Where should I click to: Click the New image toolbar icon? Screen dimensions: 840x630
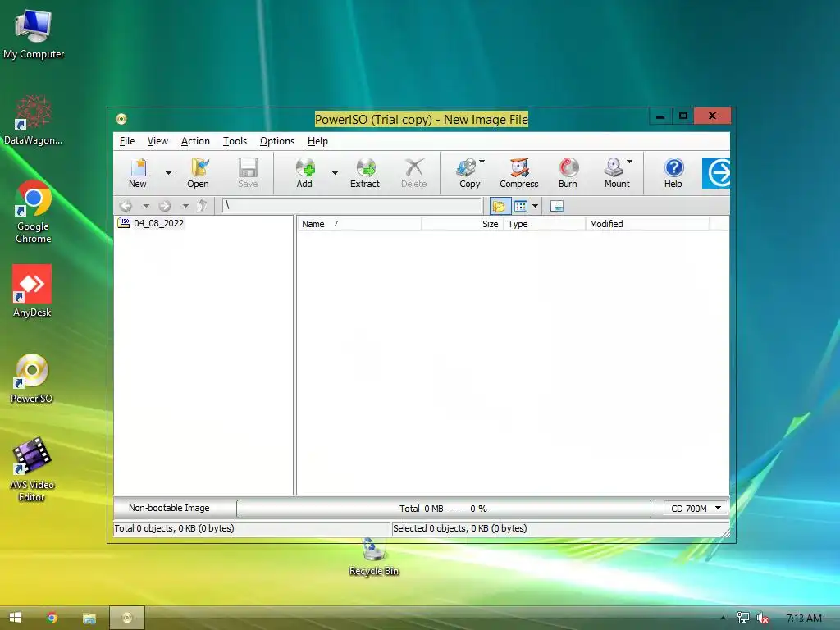point(138,172)
